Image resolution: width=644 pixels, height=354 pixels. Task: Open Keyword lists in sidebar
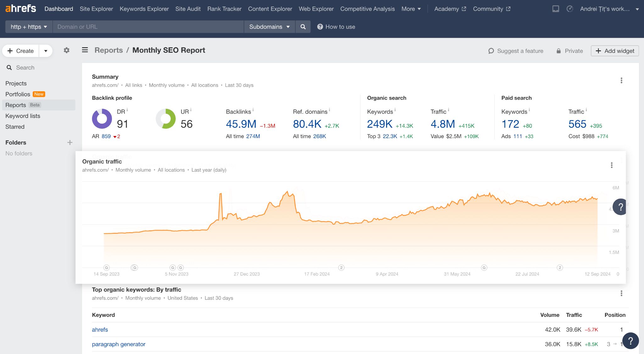click(23, 116)
